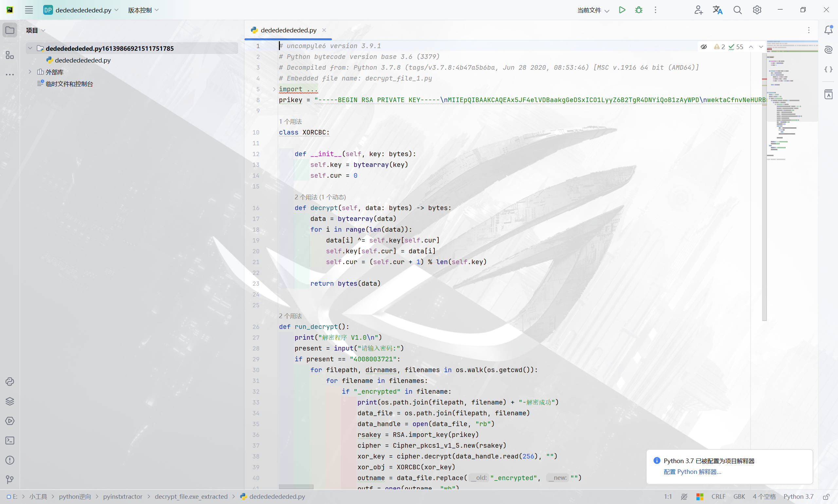Image resolution: width=838 pixels, height=504 pixels.
Task: Open IDE settings gear
Action: tap(757, 10)
